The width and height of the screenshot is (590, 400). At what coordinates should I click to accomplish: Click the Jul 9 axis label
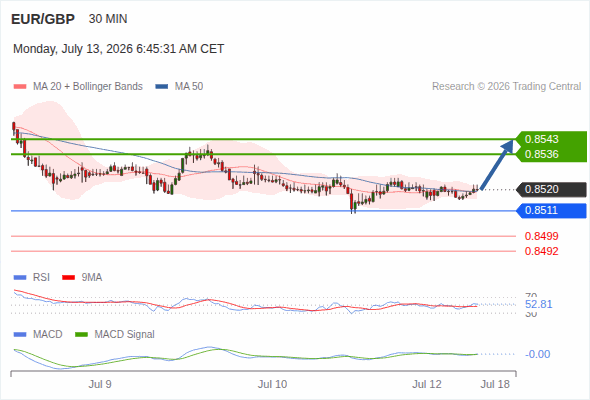coord(100,385)
